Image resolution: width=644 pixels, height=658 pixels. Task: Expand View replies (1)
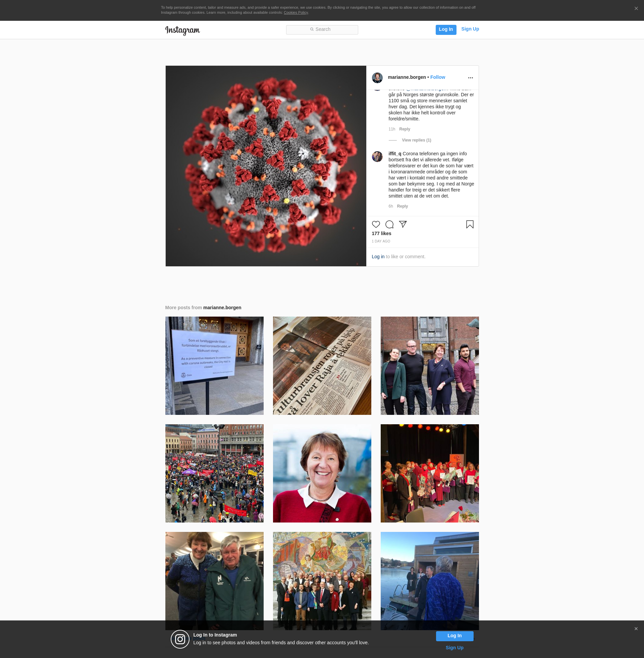[x=416, y=140]
